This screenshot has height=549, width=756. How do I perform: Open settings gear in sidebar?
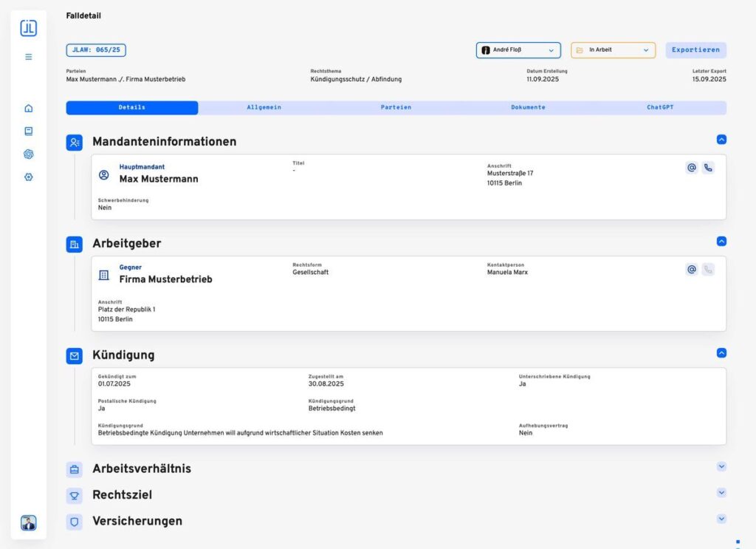(x=29, y=177)
